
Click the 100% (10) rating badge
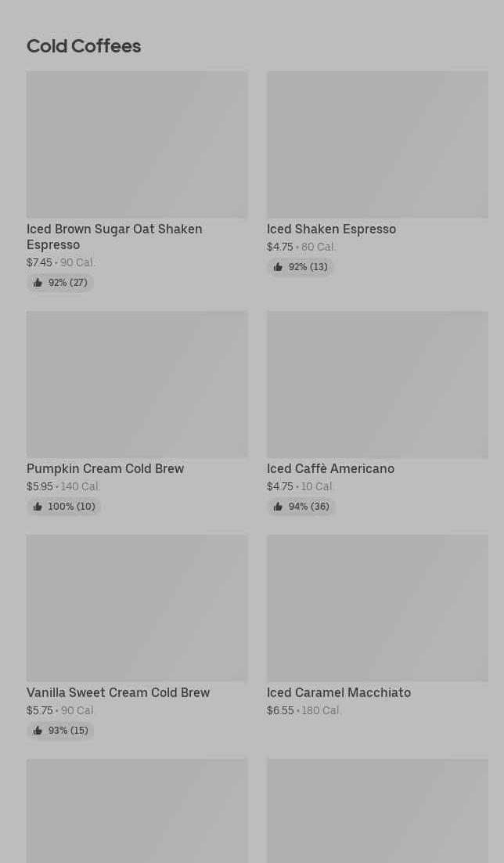pyautogui.click(x=64, y=507)
